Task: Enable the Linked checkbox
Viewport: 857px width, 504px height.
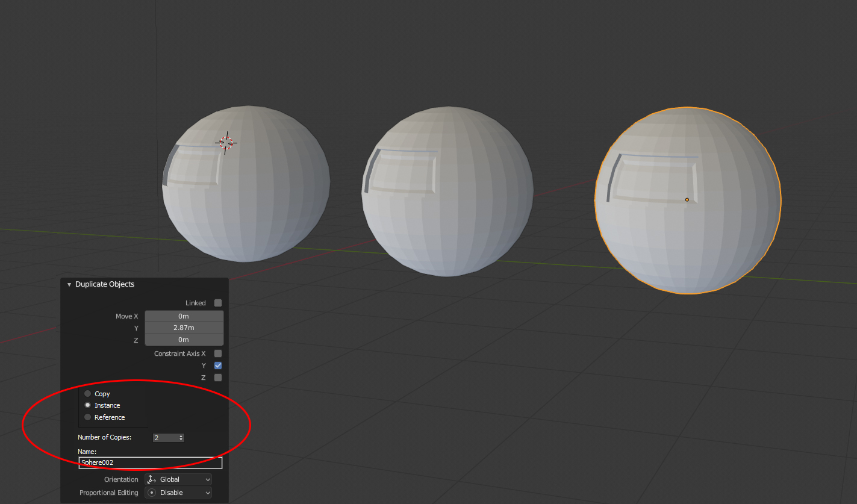Action: (218, 303)
